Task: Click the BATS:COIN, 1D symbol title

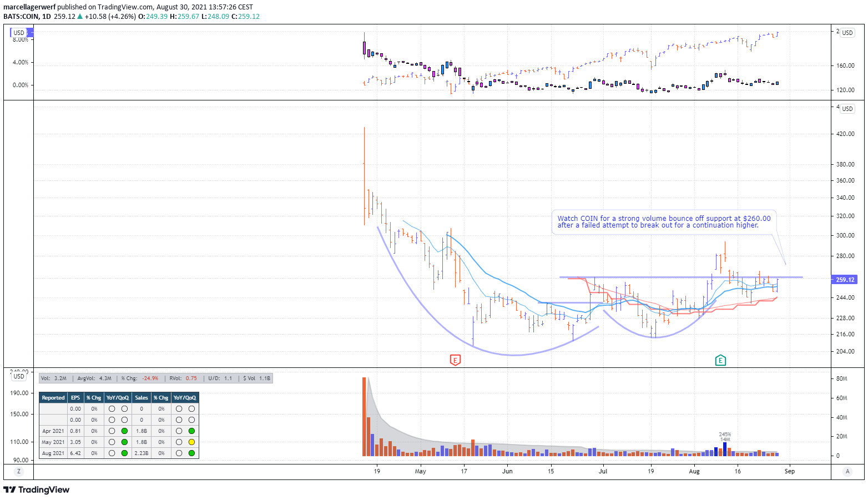Action: [x=27, y=16]
